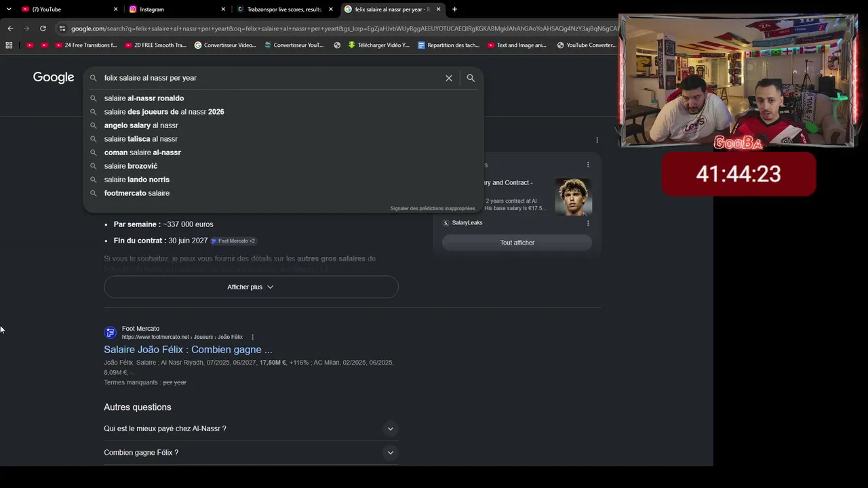The width and height of the screenshot is (868, 488).
Task: Reload the current Google page
Action: pos(43,28)
